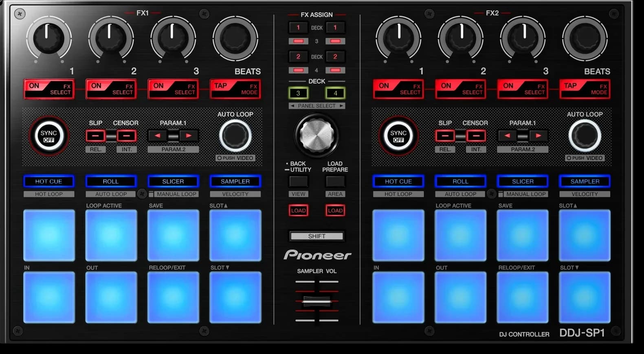Toggle FX1 effect 2 ON button
644x354 pixels.
pos(111,89)
